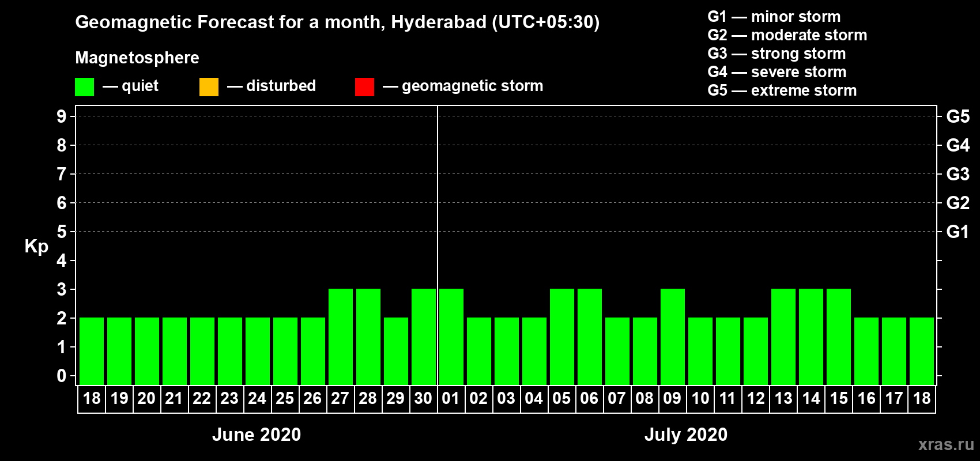Click the red geomagnetic storm legend swatch

tap(364, 87)
